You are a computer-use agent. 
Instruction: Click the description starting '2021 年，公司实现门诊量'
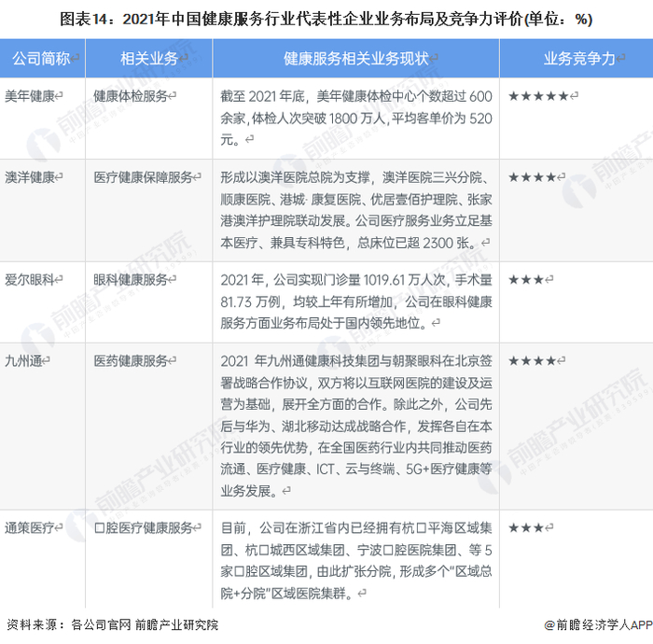point(356,301)
